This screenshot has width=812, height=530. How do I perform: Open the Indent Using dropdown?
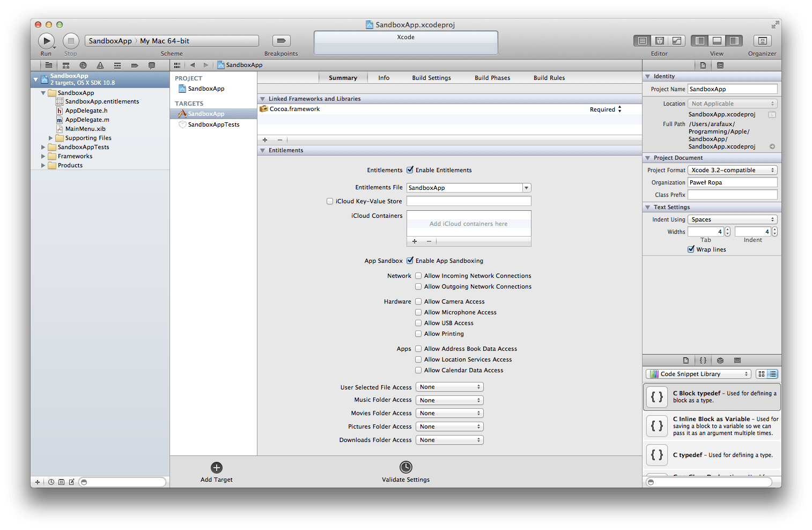pos(733,219)
